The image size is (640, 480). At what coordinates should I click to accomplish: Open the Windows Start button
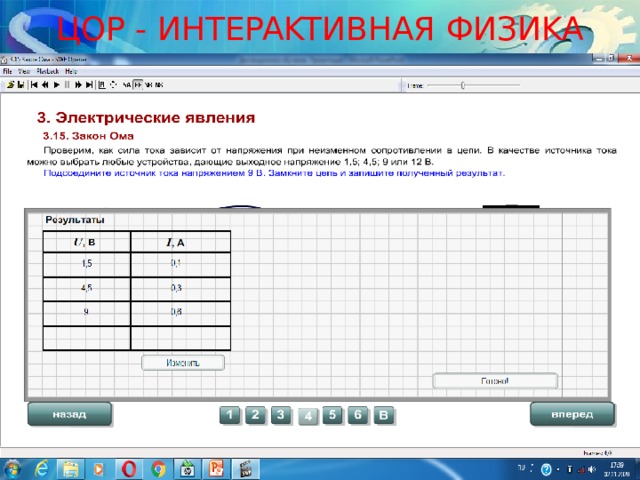click(x=11, y=469)
